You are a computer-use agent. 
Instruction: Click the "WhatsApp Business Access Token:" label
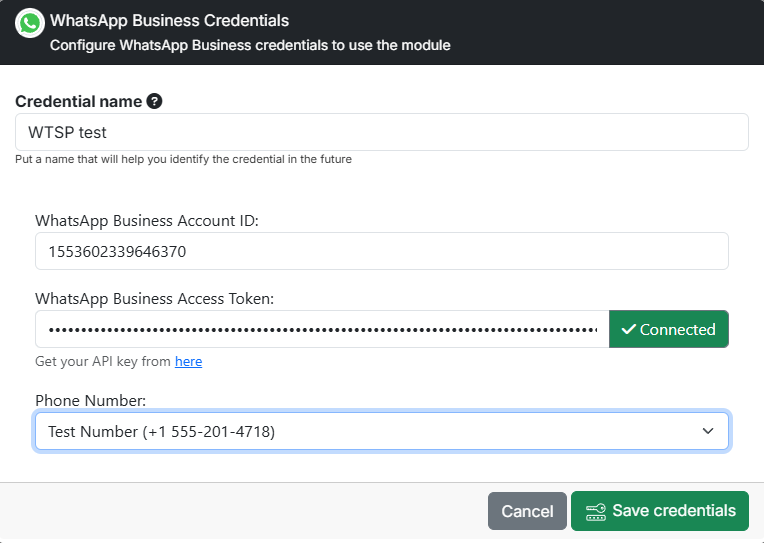pos(154,299)
